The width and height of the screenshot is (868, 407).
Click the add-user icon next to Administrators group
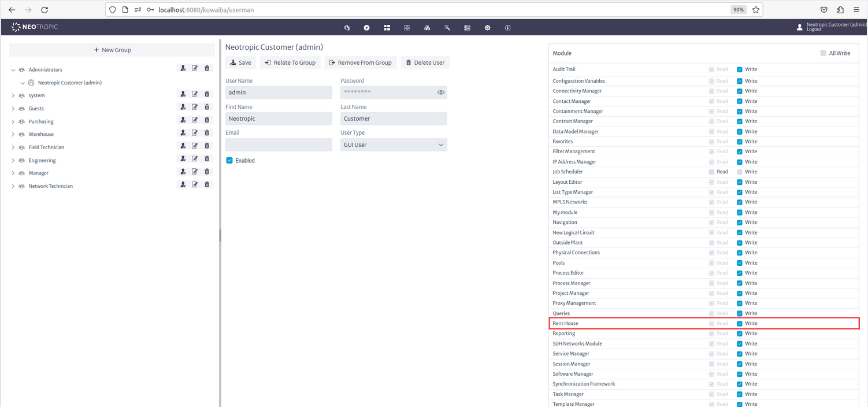(183, 68)
